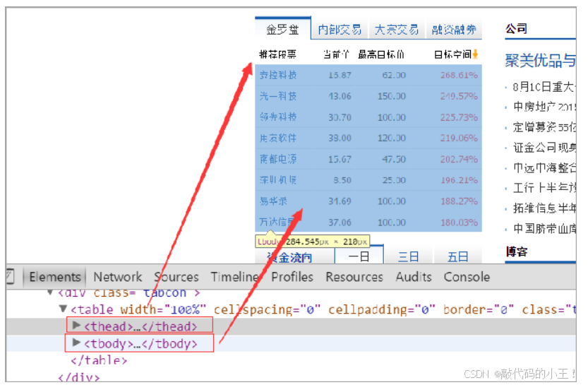Open the 中远中海整合 news link
The image size is (588, 385).
(x=544, y=167)
